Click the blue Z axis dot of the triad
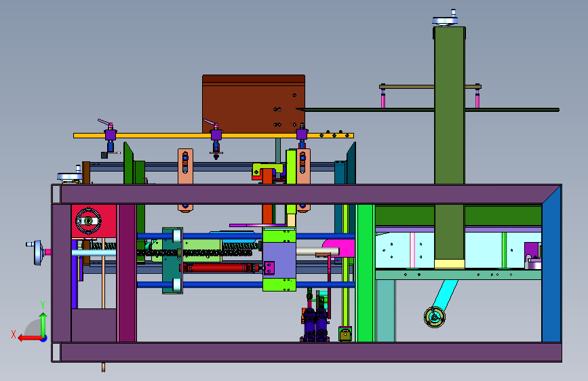The width and height of the screenshot is (588, 381). pos(44,338)
